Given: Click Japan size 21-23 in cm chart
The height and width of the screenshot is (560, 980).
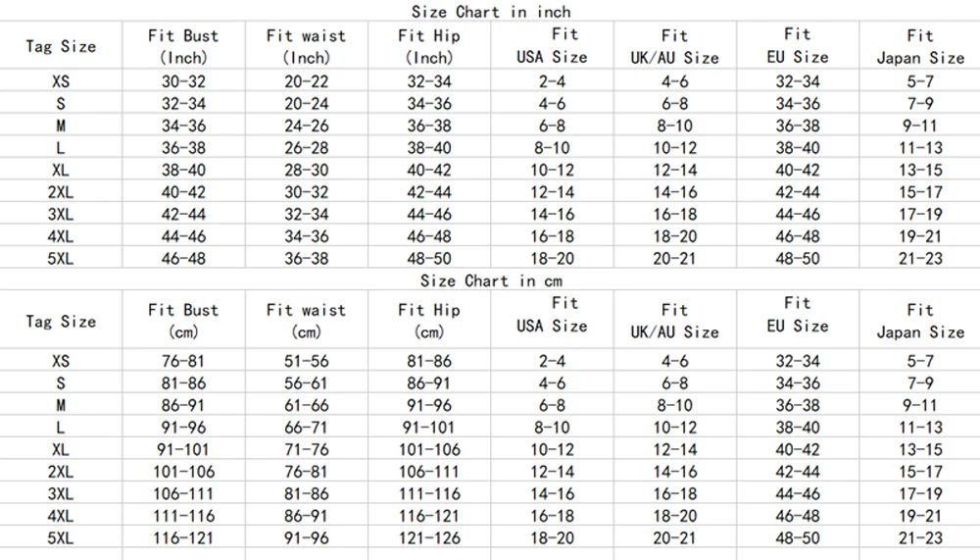Looking at the screenshot, I should 920,538.
